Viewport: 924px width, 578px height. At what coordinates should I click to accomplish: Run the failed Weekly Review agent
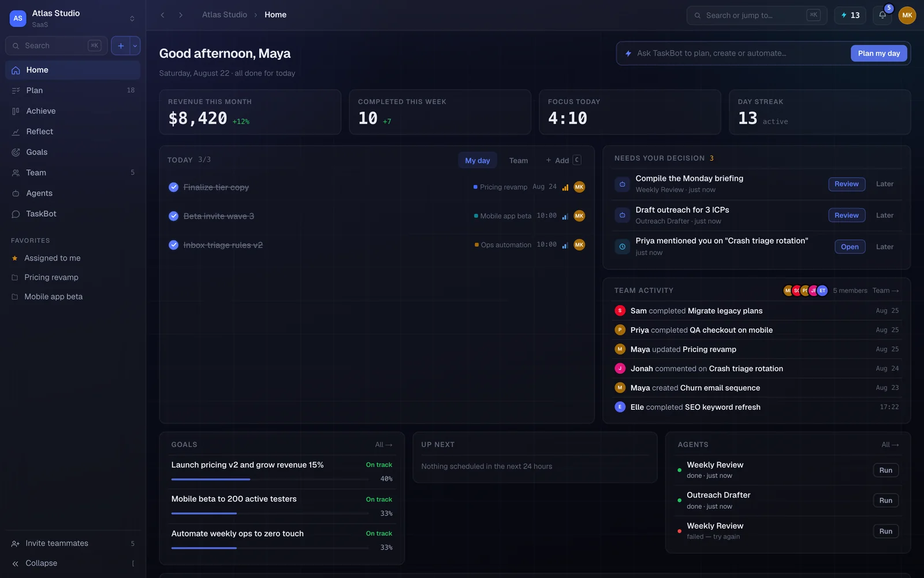pos(886,531)
